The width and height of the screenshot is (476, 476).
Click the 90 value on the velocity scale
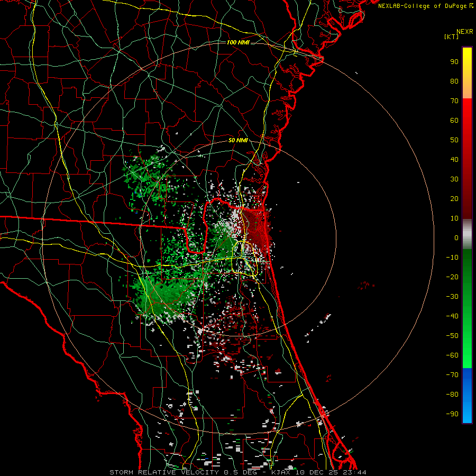click(x=454, y=62)
